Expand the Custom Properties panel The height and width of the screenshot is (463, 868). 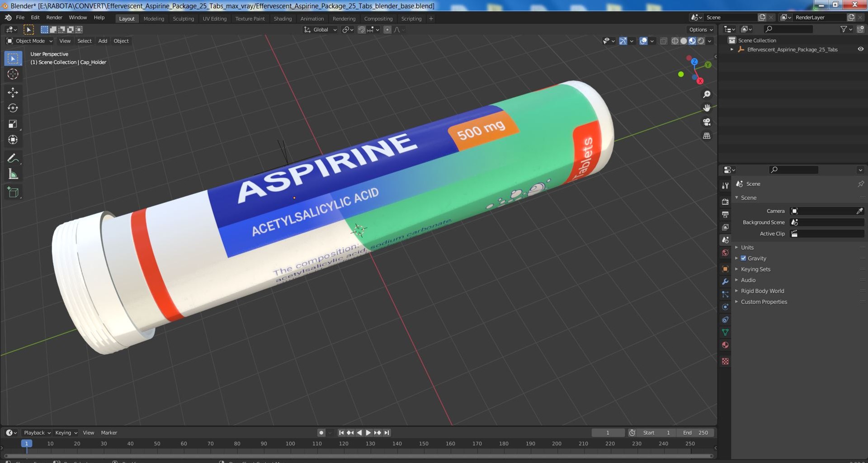(x=764, y=302)
